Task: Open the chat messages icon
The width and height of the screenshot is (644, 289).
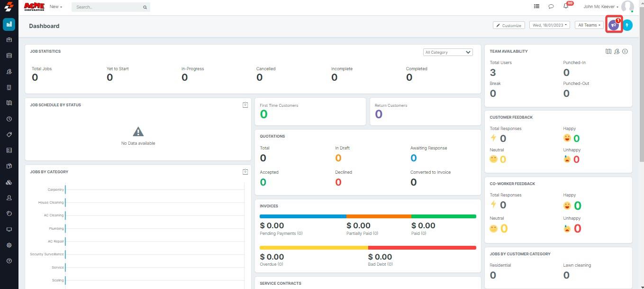Action: (551, 7)
